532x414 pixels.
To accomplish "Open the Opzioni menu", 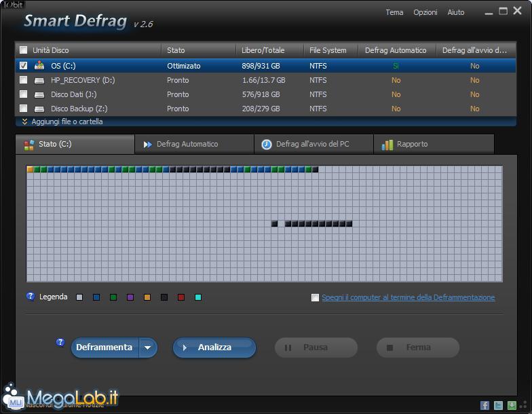I will coord(425,12).
